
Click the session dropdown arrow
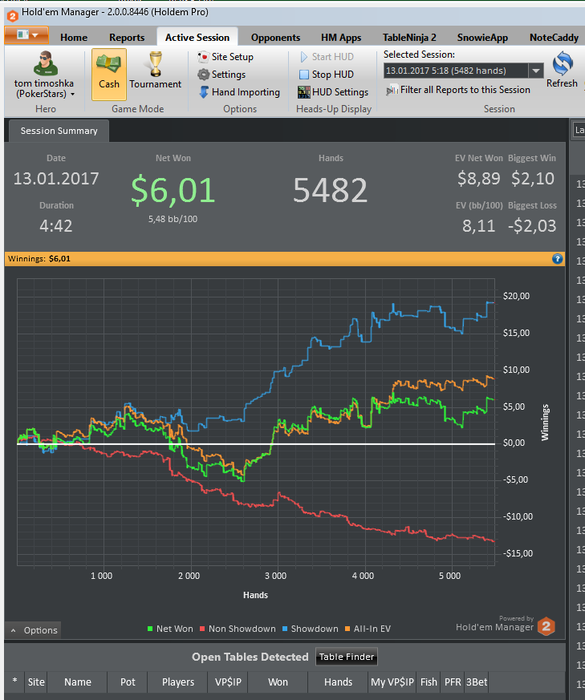pos(535,71)
